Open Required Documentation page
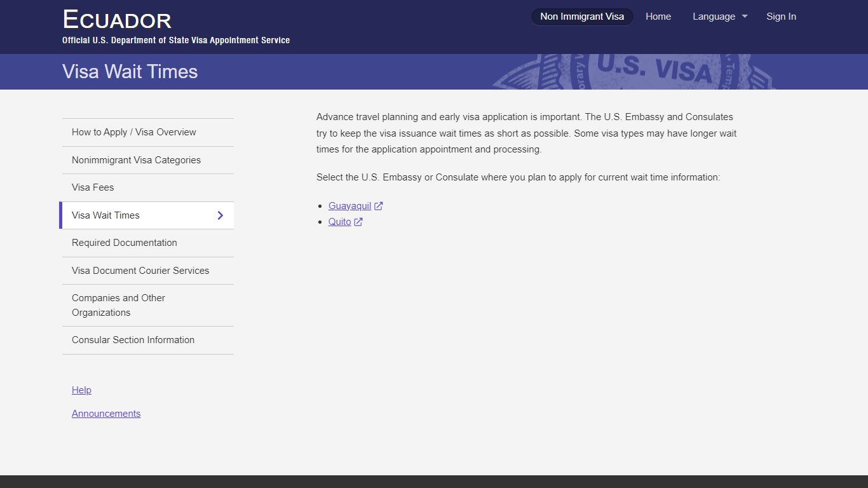The image size is (868, 488). [148, 243]
